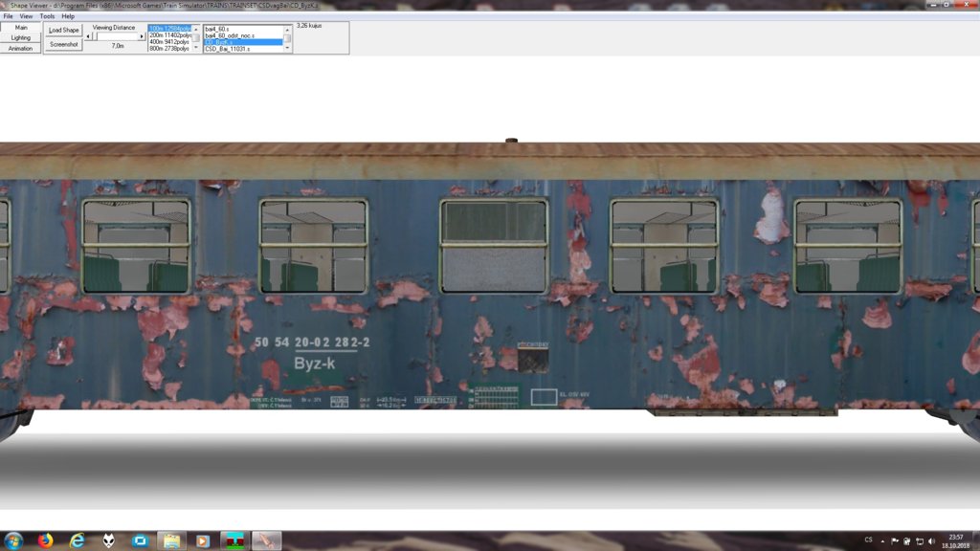This screenshot has height=551, width=980.
Task: Open the File menu
Action: click(x=9, y=16)
